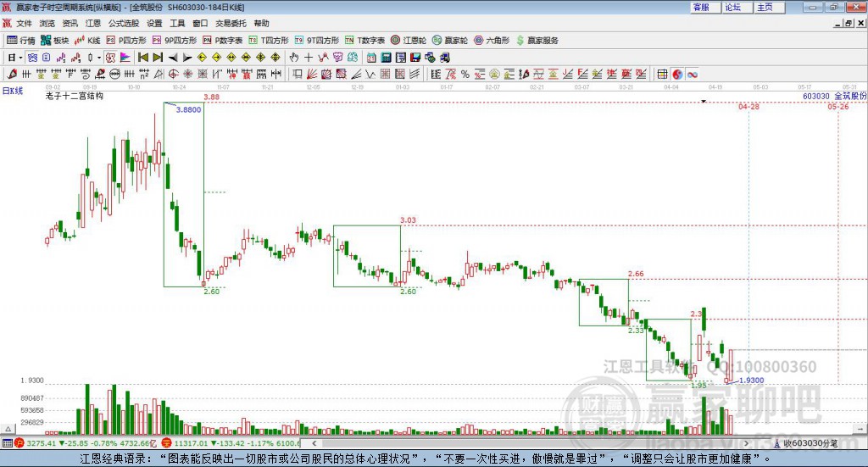This screenshot has height=467, width=868.
Task: Open the 公式选股 menu
Action: (x=124, y=23)
